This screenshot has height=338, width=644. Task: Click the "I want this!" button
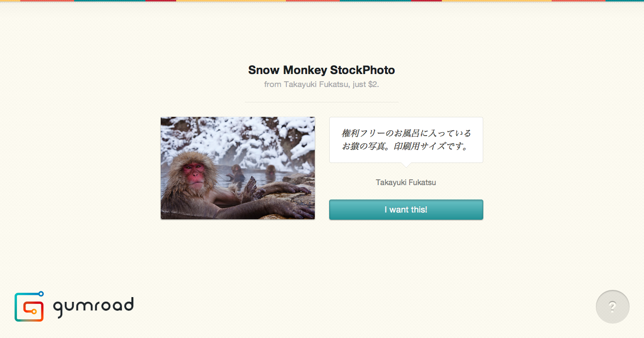click(x=406, y=210)
